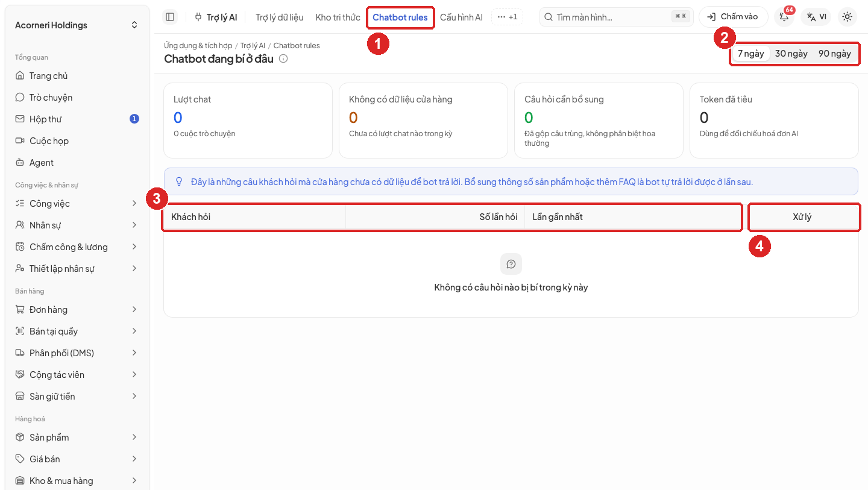
Task: Open the notifications bell
Action: tap(784, 17)
